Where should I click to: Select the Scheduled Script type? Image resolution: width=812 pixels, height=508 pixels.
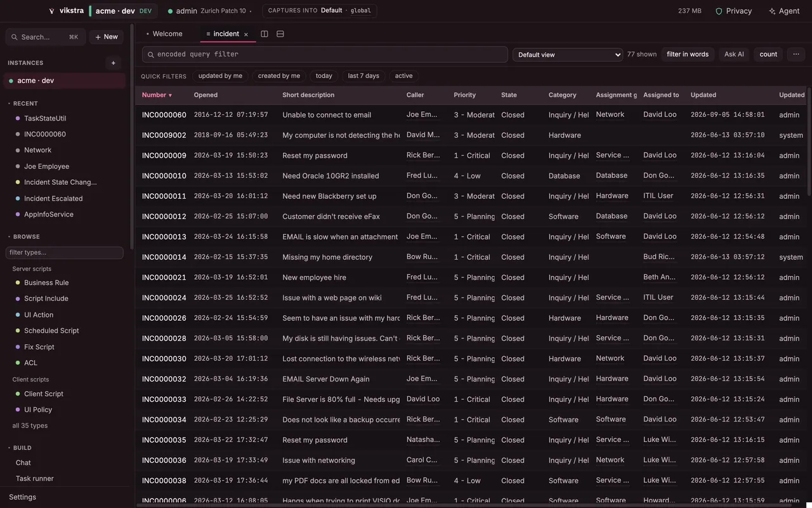pyautogui.click(x=51, y=331)
